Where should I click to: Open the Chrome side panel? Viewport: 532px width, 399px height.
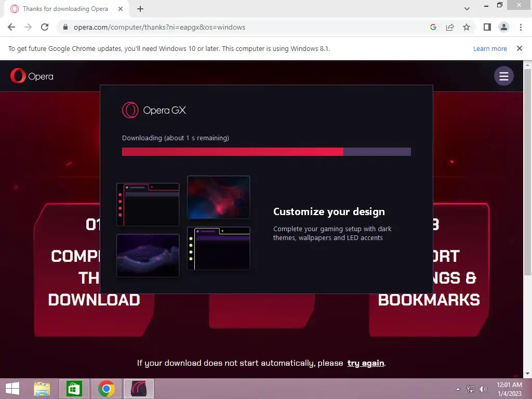click(487, 27)
